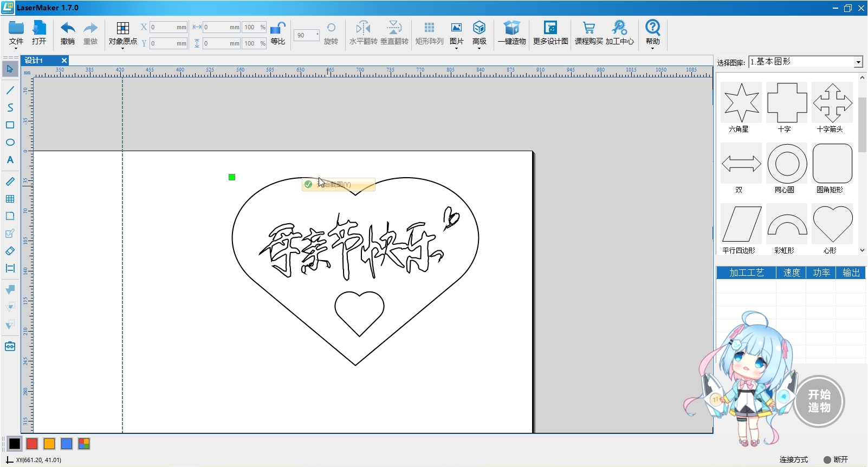
Task: Apply 垂直翻转 vertical flip
Action: point(394,28)
